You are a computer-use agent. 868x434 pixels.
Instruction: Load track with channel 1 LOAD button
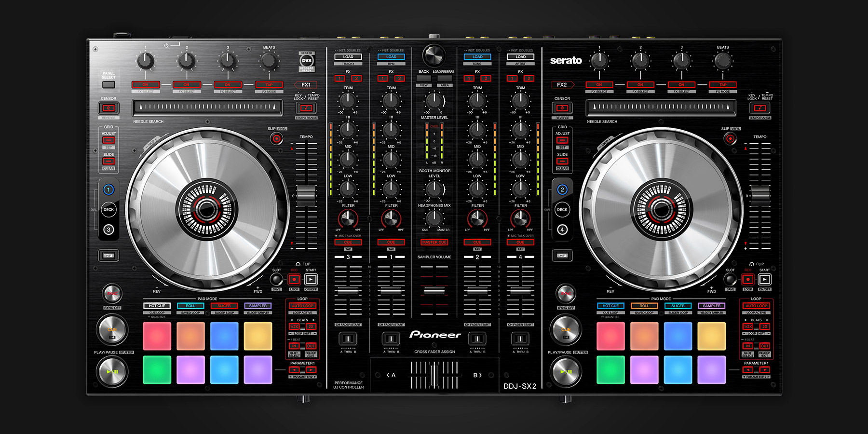coord(391,57)
